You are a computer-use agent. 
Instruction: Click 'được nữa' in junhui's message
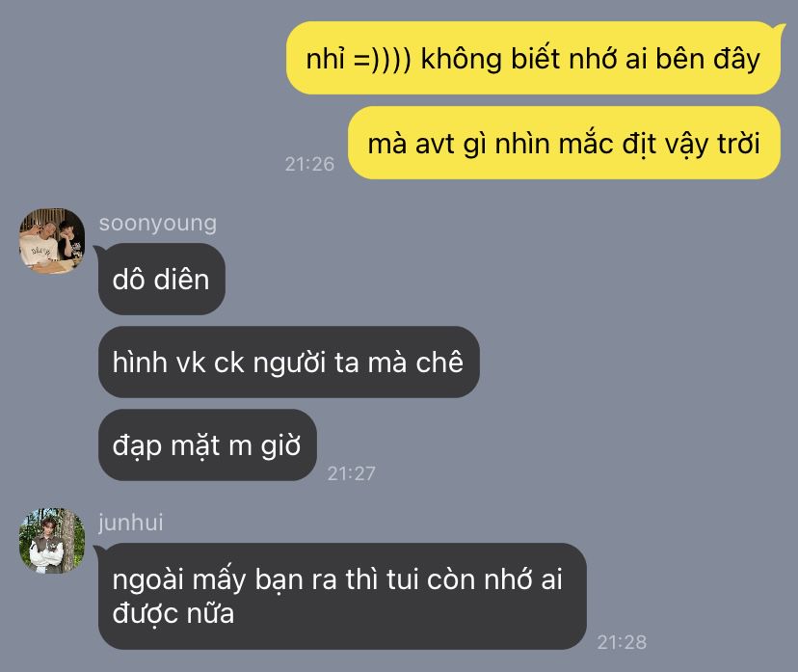(173, 614)
